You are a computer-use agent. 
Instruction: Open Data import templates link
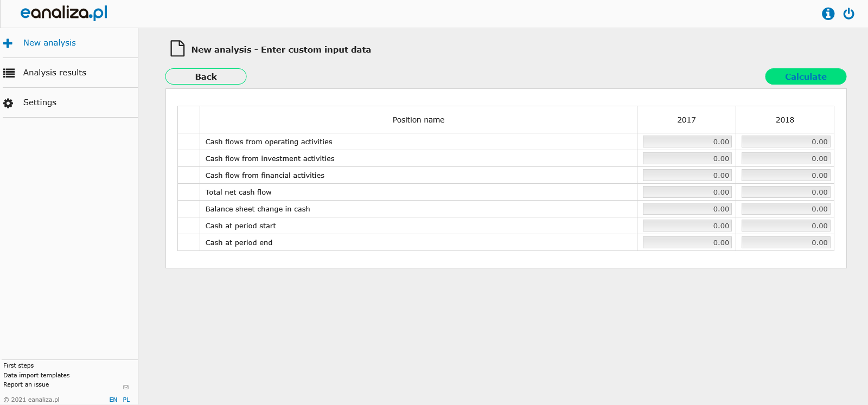click(36, 375)
